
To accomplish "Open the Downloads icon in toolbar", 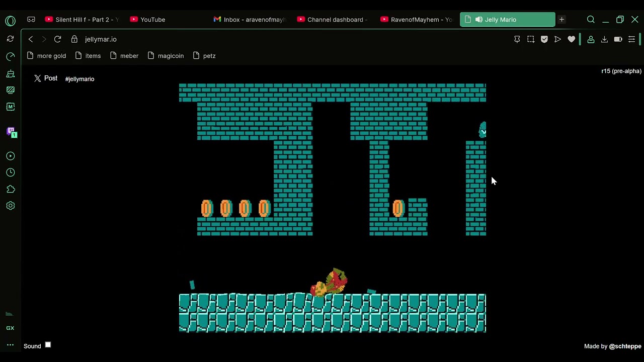I will 604,39.
